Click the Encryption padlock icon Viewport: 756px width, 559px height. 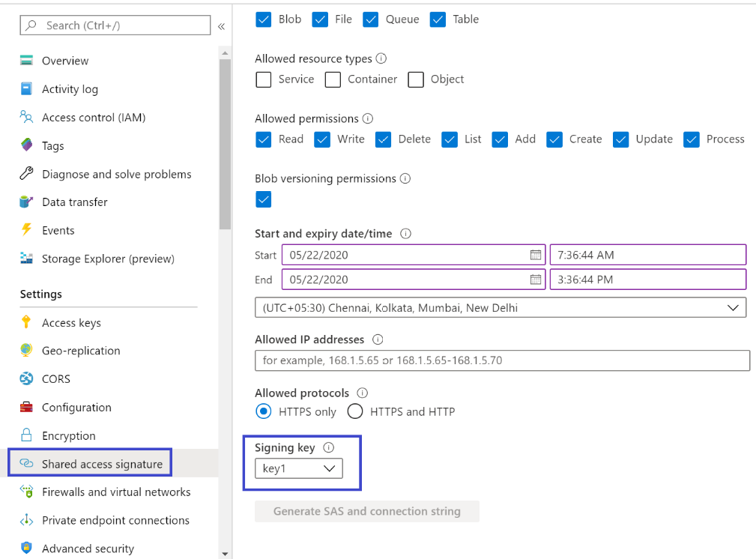point(27,435)
